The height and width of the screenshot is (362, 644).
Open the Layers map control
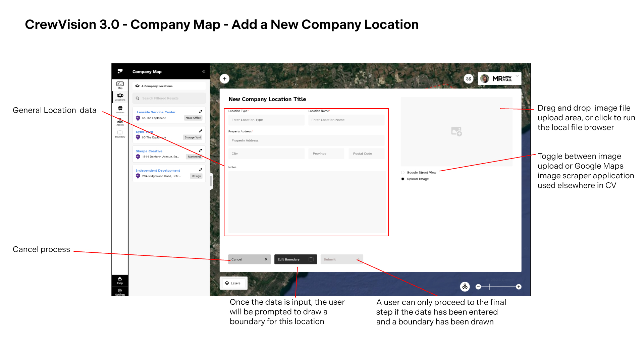(233, 283)
